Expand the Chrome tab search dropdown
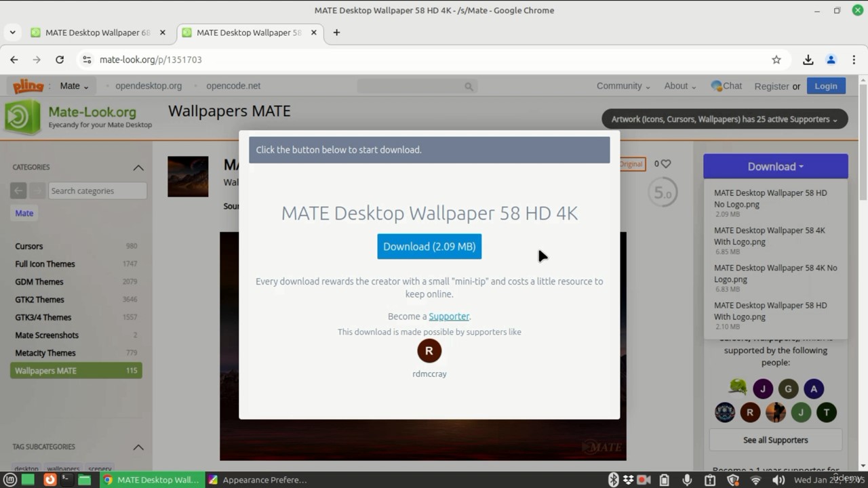This screenshot has height=488, width=868. point(12,33)
